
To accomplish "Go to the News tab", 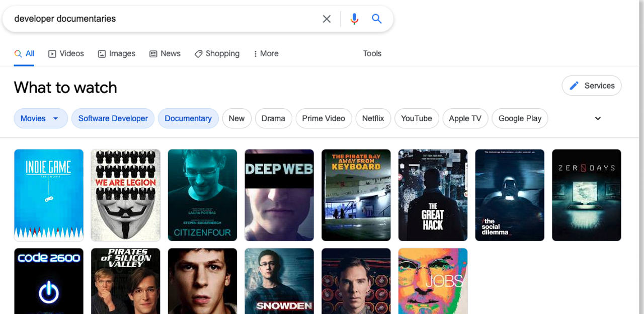I will pyautogui.click(x=165, y=53).
